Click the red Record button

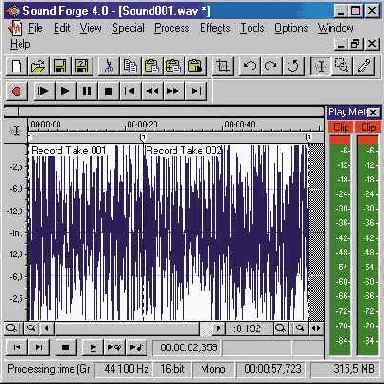(x=17, y=91)
